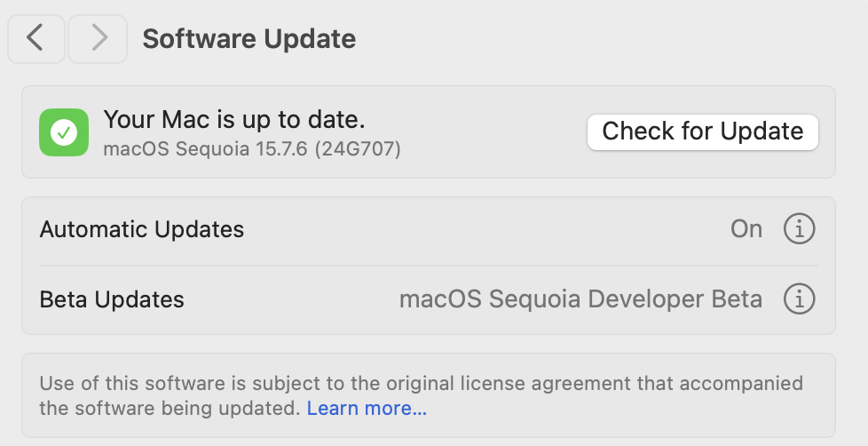Go back using the left chevron button
The height and width of the screenshot is (446, 868).
(x=36, y=39)
